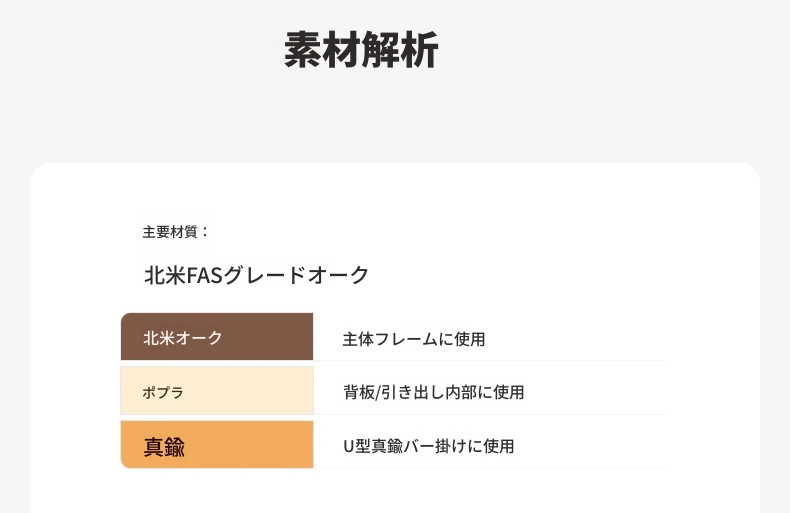
Task: Click the word 引き出し in the poplar description
Action: tap(411, 392)
